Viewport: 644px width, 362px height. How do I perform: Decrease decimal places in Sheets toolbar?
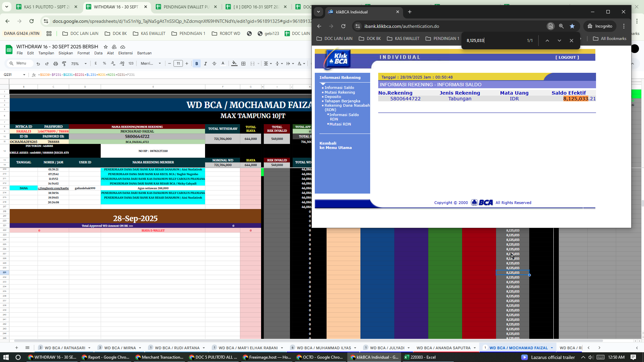pos(113,63)
